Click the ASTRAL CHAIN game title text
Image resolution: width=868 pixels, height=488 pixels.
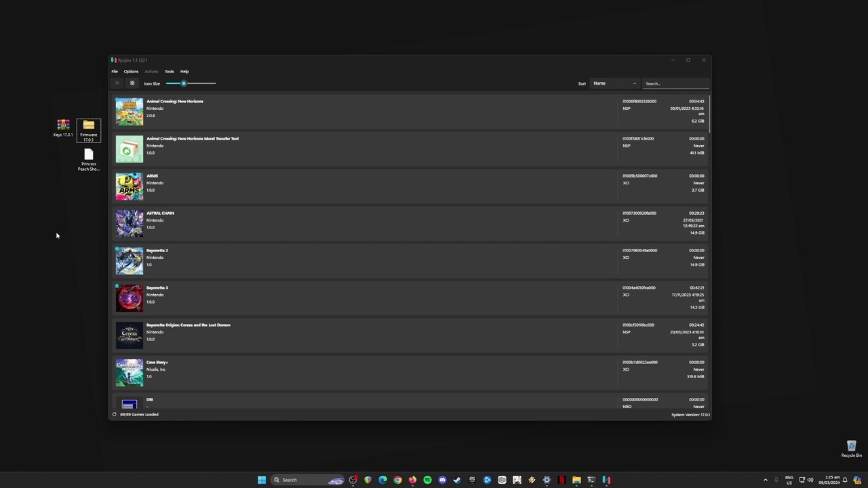tap(160, 213)
